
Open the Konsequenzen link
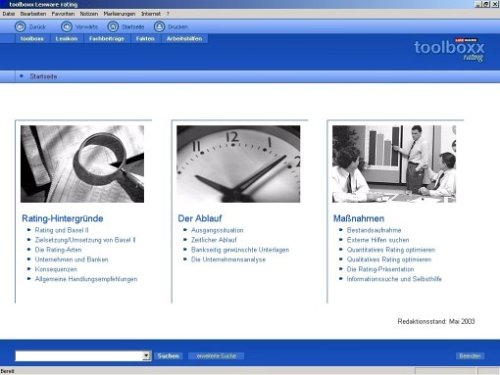pos(56,269)
